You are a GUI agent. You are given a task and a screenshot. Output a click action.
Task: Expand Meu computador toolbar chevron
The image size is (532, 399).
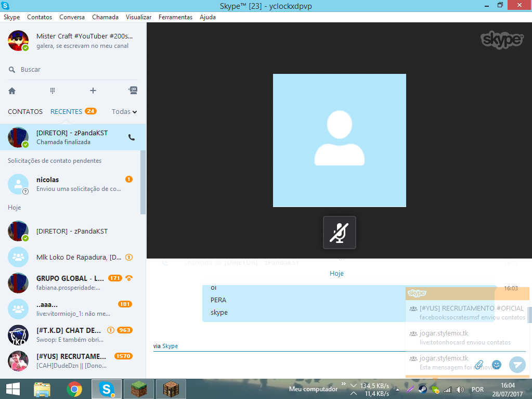point(343,384)
